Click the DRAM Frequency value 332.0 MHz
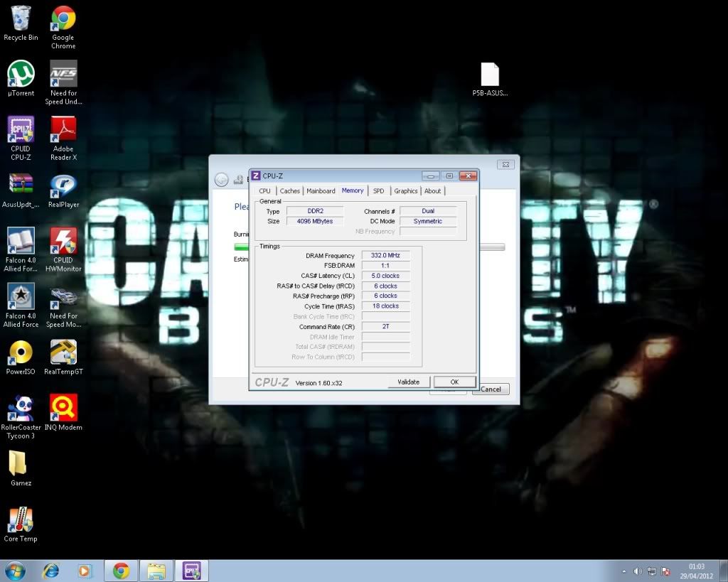This screenshot has width=728, height=582. (x=386, y=256)
